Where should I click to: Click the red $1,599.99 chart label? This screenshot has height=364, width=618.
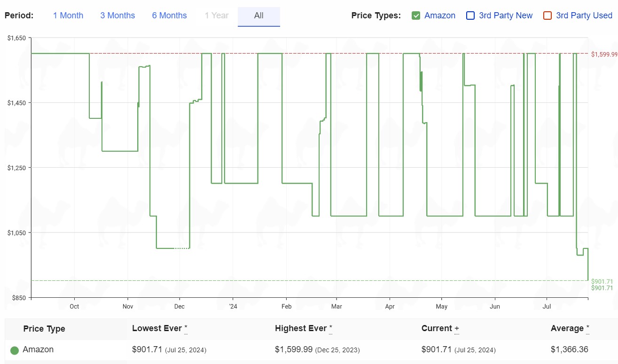point(604,54)
